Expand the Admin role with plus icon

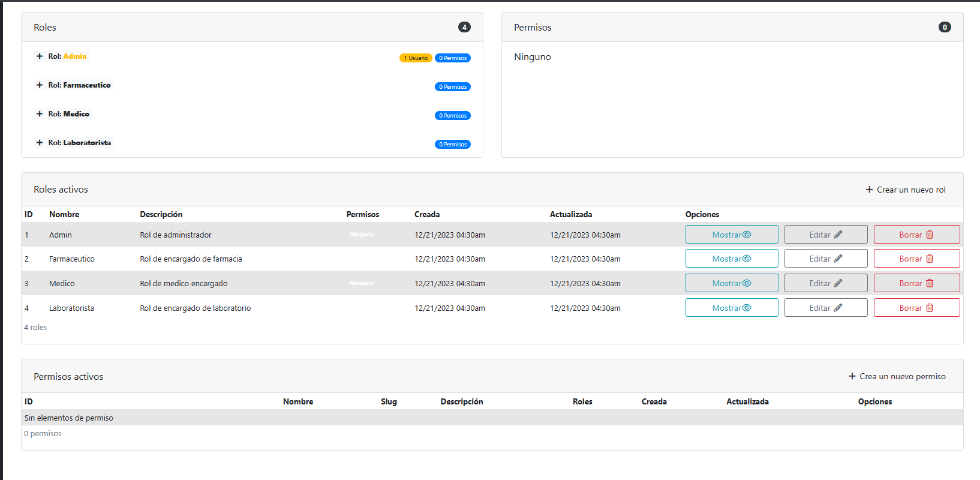40,56
